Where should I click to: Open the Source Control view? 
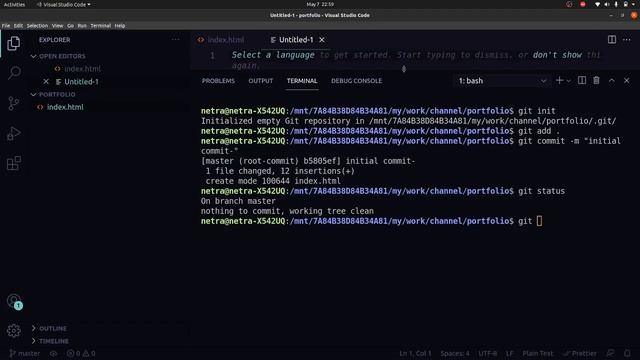coord(13,103)
